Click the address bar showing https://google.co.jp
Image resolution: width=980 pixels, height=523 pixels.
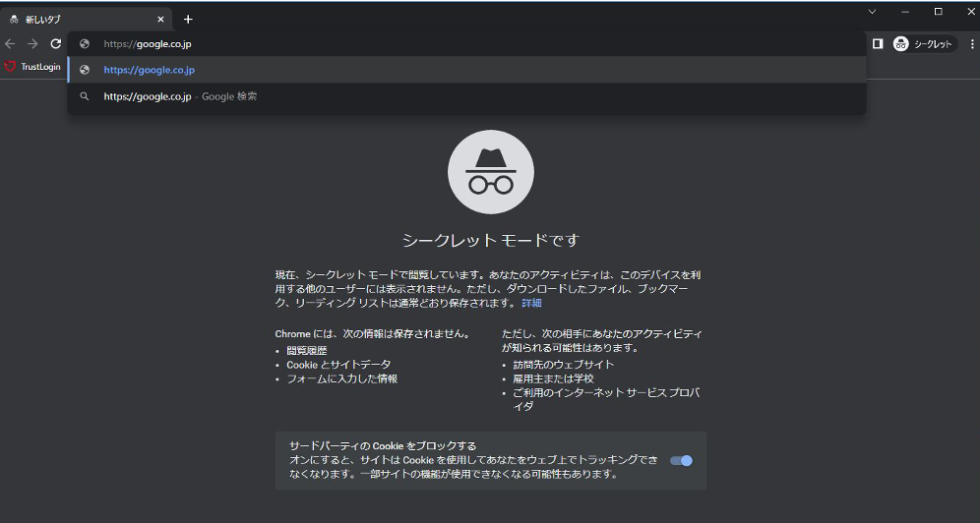pyautogui.click(x=466, y=43)
